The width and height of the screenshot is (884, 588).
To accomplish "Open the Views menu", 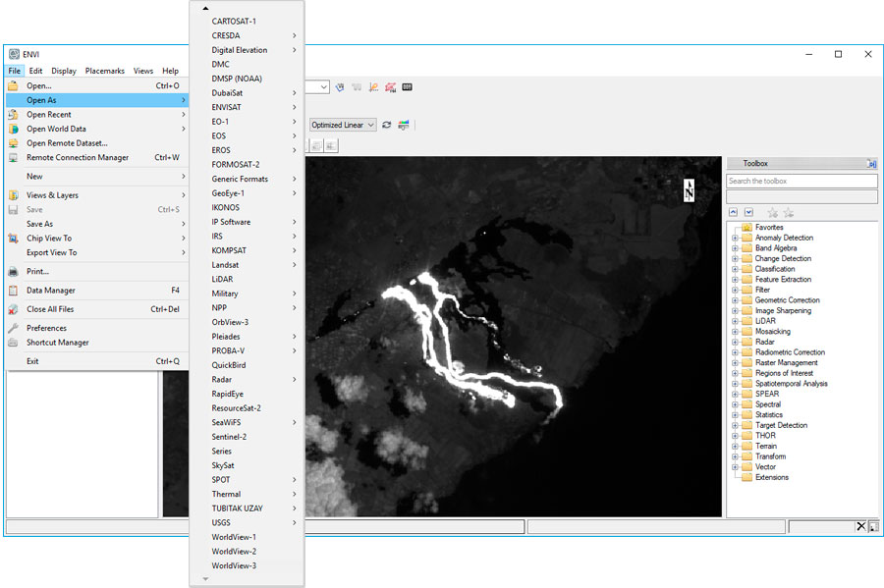I will [143, 71].
